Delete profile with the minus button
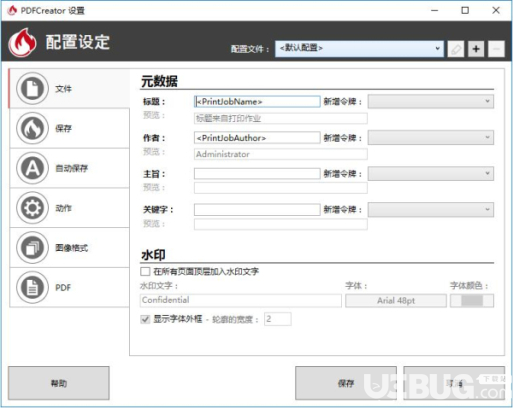 [x=496, y=49]
